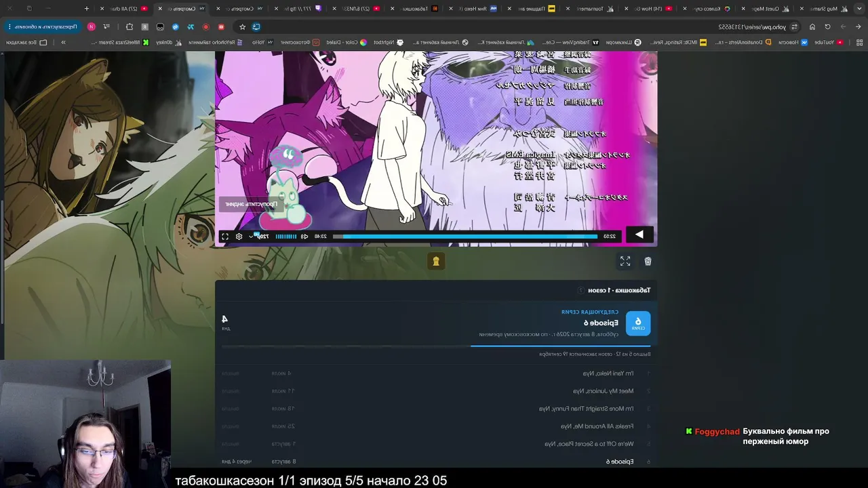Seek on the video progress bar
The image size is (868, 488).
(x=465, y=237)
